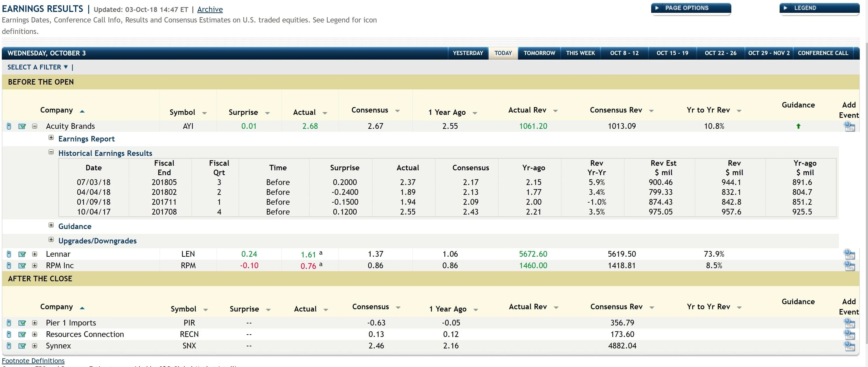Collapse the Acuity Brands row
868x367 pixels.
coord(34,126)
